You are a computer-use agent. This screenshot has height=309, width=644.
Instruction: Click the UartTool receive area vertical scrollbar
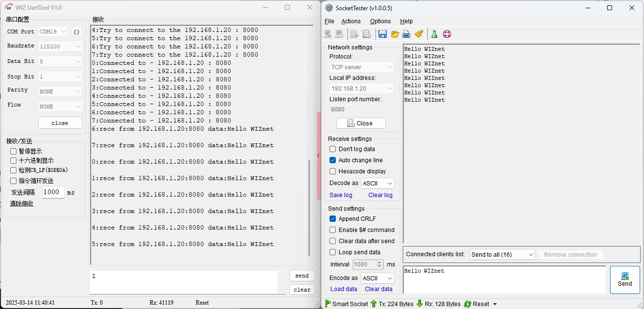[309, 208]
